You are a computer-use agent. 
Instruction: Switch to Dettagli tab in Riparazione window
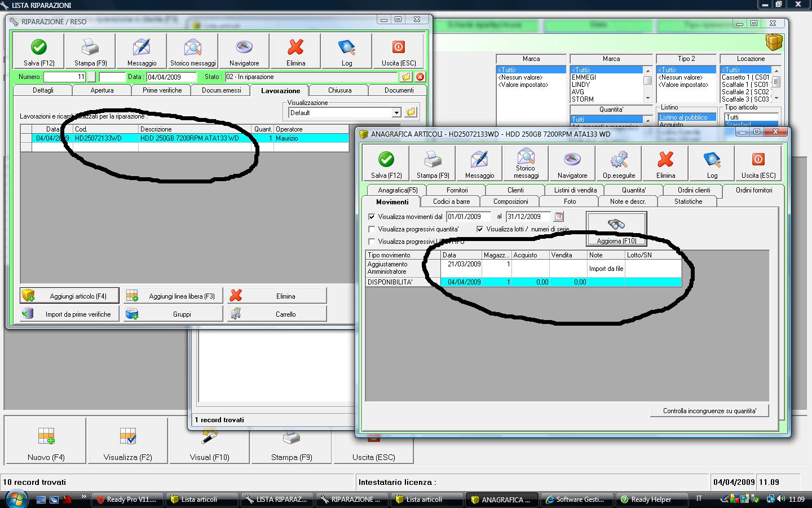[43, 90]
